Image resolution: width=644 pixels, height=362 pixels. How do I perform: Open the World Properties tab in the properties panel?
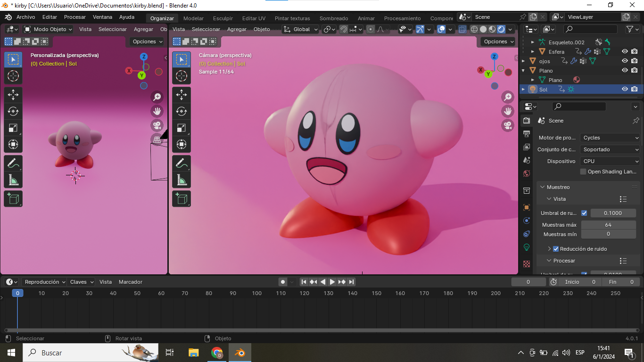click(527, 173)
